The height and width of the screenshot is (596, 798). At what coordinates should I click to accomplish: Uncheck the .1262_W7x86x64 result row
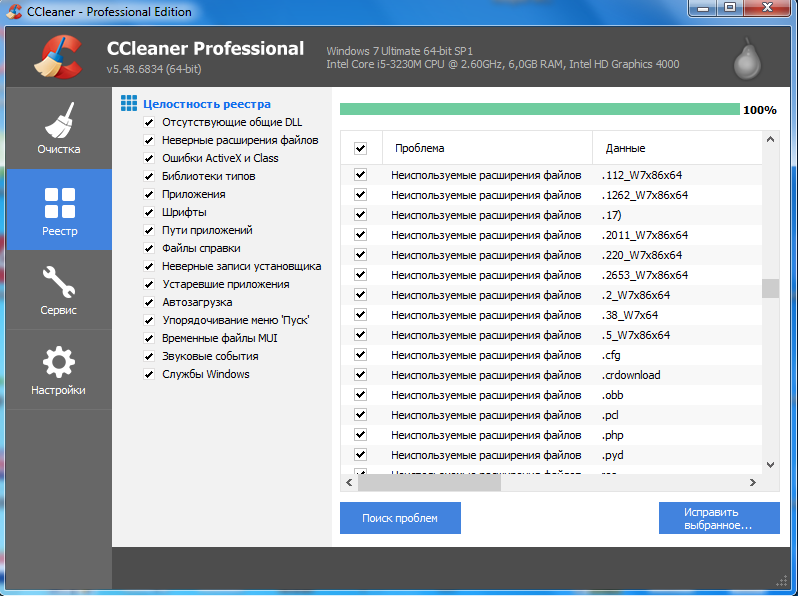(x=360, y=194)
